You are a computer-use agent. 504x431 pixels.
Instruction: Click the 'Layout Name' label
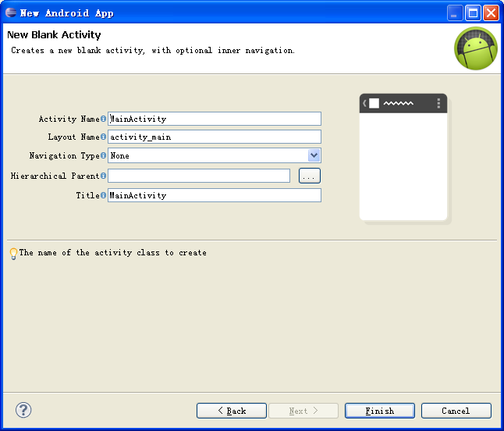(x=73, y=137)
